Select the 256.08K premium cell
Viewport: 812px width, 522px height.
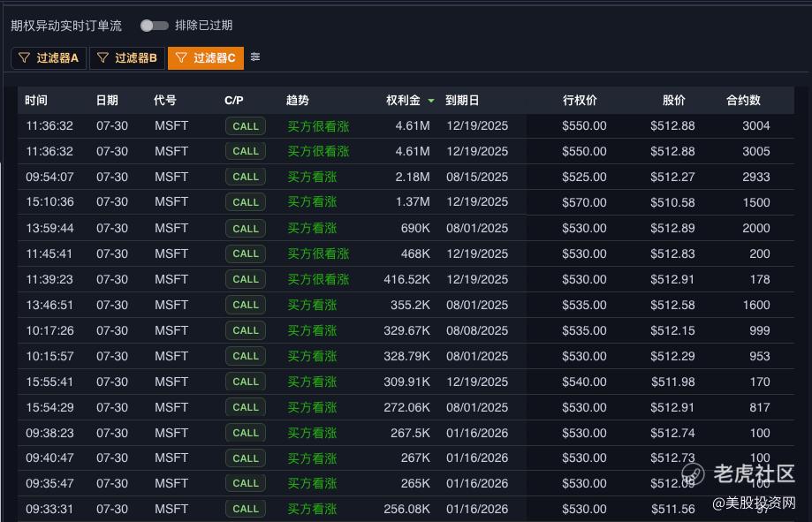[x=407, y=509]
